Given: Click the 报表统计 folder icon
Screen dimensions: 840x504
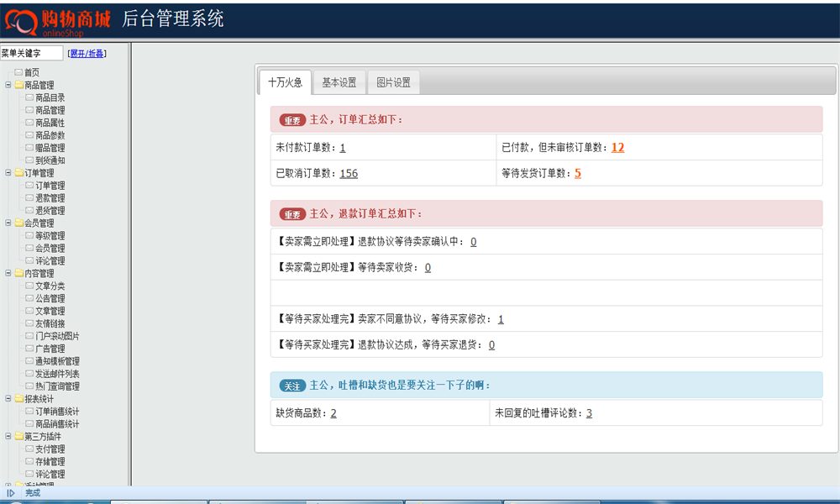Looking at the screenshot, I should point(19,398).
